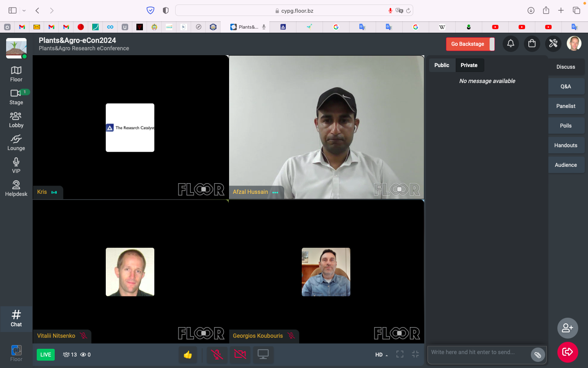
Task: Click the Floor logo at sidebar bottom
Action: pyautogui.click(x=16, y=353)
